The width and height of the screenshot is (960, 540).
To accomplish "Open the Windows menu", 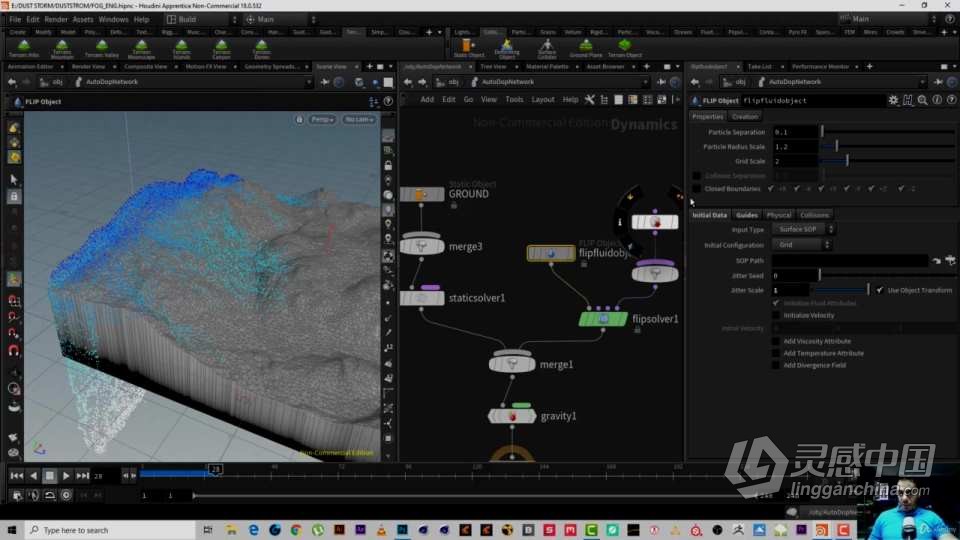I will click(113, 20).
